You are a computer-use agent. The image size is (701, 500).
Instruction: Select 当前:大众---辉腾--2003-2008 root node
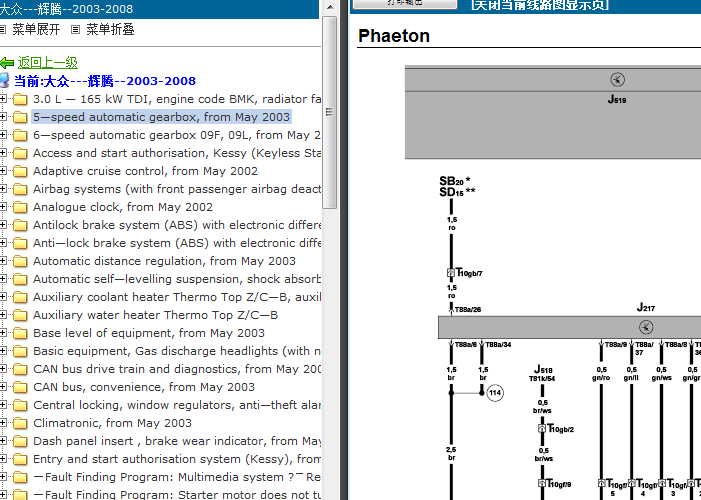pos(105,81)
